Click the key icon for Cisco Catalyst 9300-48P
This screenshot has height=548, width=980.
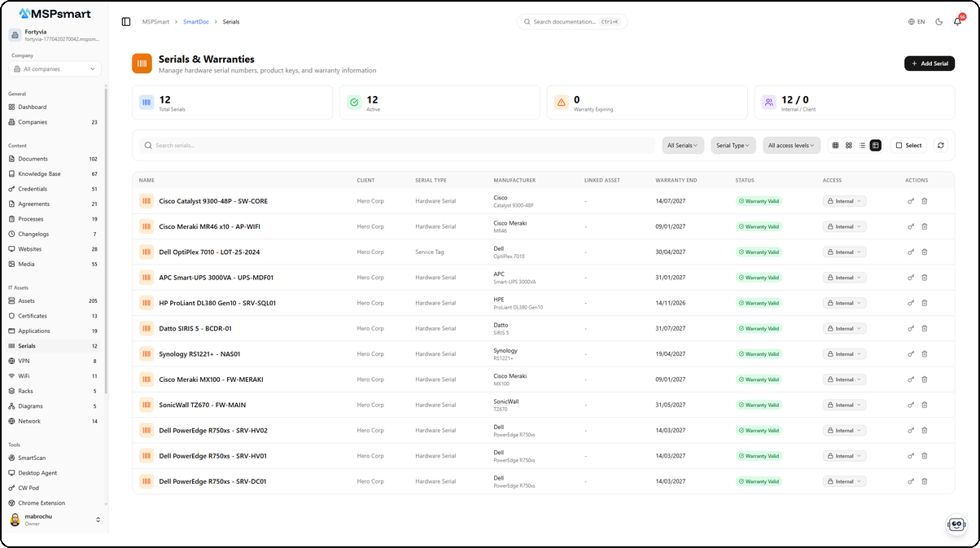pos(911,201)
